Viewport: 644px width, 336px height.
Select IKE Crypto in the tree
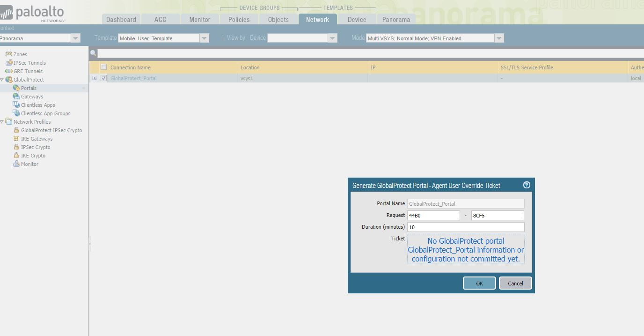click(33, 156)
